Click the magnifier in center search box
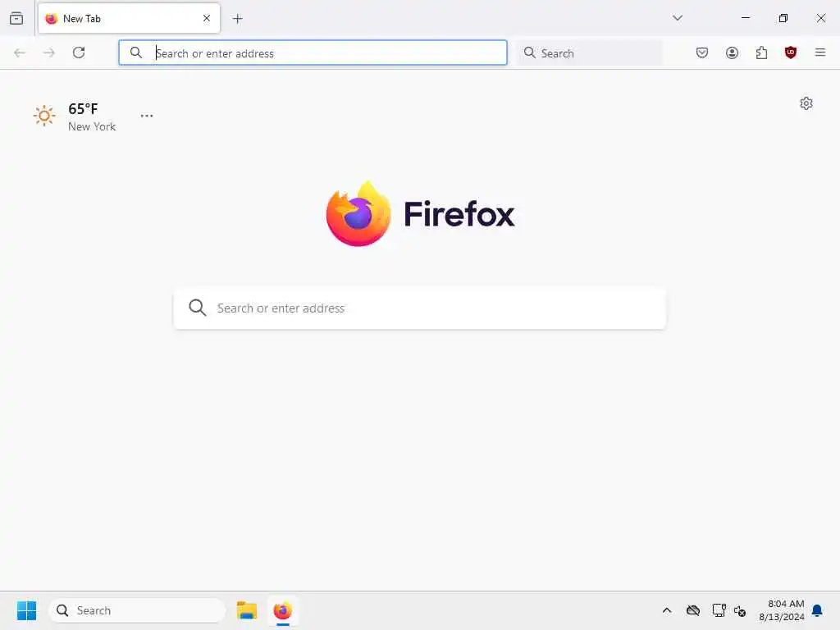840x630 pixels. (198, 308)
